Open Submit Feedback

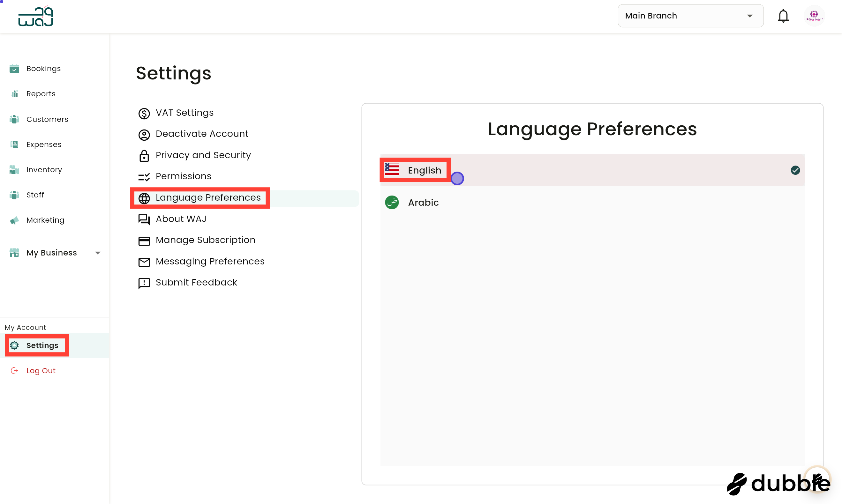[x=196, y=282]
